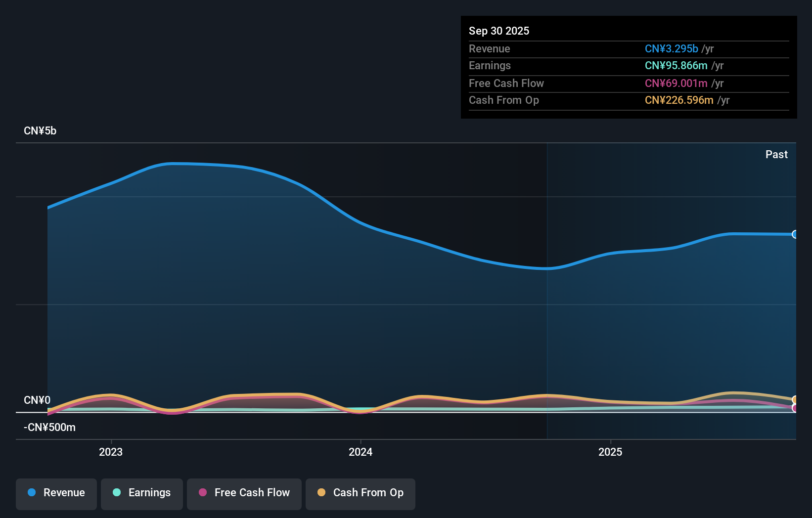This screenshot has height=518, width=812.
Task: Click the CN¥5b y-axis label
Action: tap(40, 131)
